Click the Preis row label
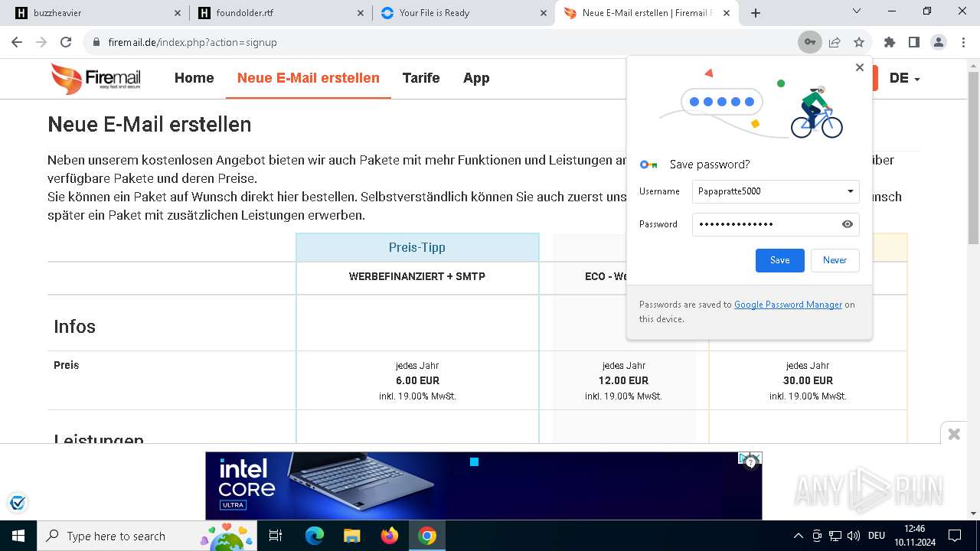The height and width of the screenshot is (551, 980). tap(67, 365)
